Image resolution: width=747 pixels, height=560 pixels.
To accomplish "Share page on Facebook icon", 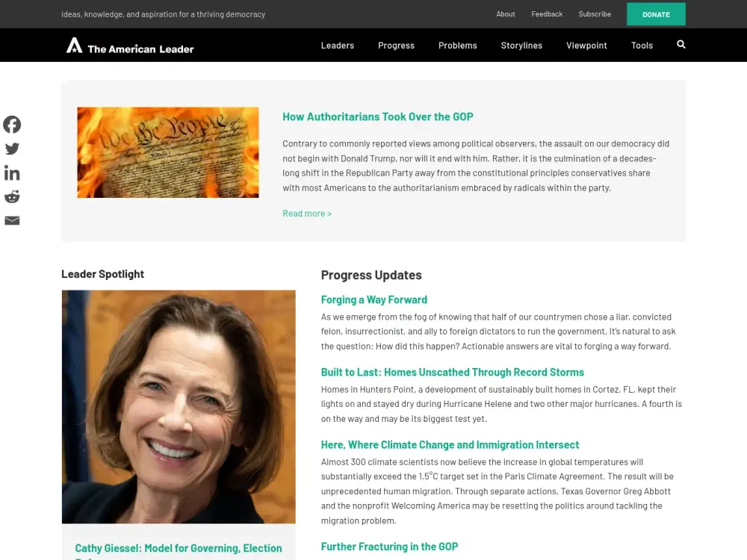I will [12, 125].
